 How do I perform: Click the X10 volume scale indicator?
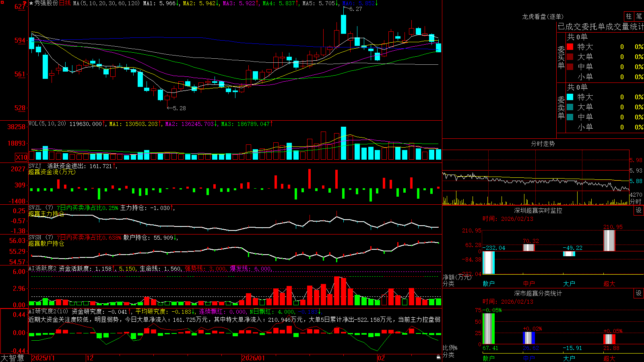point(21,157)
